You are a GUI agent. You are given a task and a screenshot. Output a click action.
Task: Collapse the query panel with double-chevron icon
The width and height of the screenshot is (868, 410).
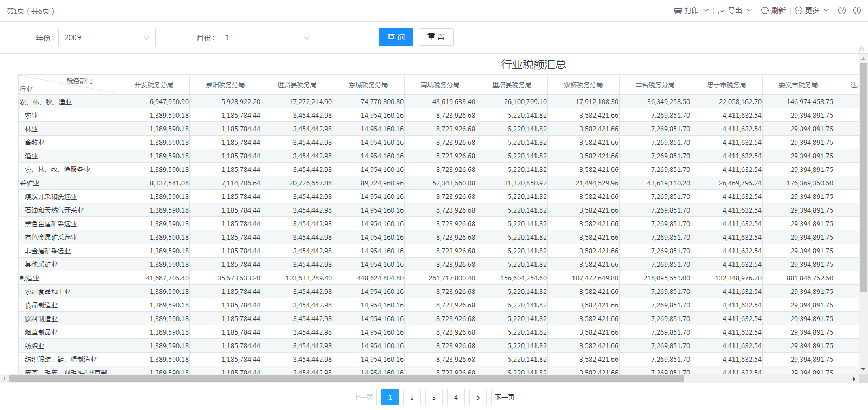coord(861,49)
